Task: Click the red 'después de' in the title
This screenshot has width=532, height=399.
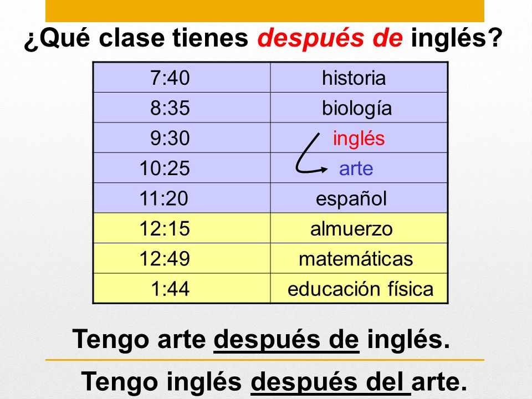Action: tap(330, 38)
